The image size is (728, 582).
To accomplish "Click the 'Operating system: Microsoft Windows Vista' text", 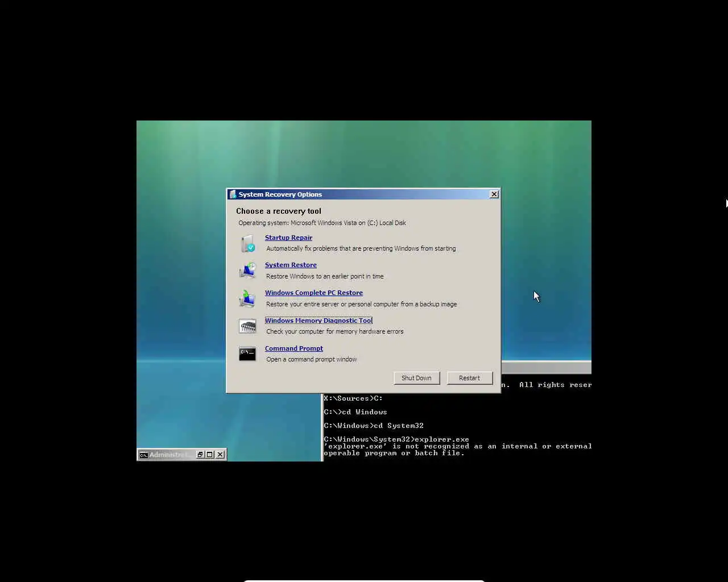I will tap(322, 223).
